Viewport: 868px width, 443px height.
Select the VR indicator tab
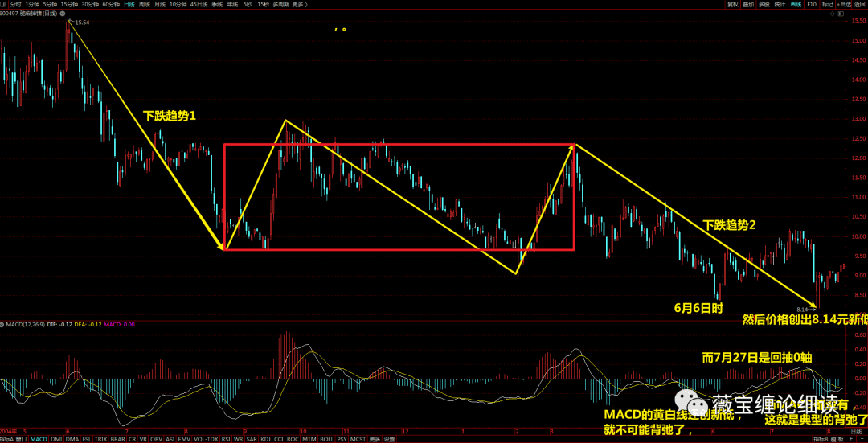click(143, 439)
